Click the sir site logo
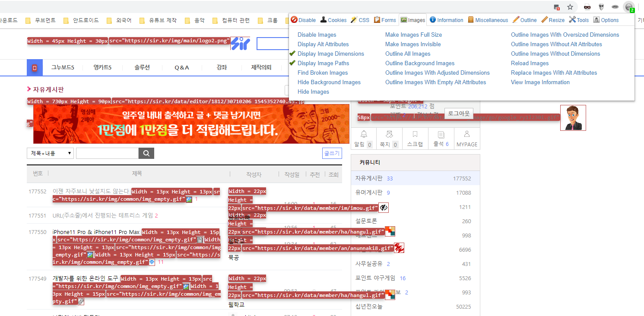The image size is (644, 316). [x=240, y=44]
